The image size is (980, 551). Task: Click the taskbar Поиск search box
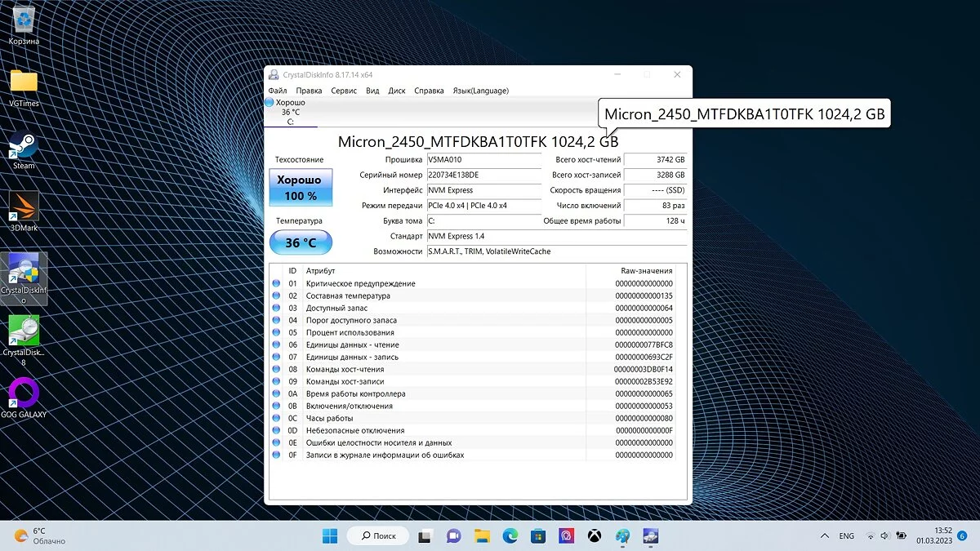(376, 535)
